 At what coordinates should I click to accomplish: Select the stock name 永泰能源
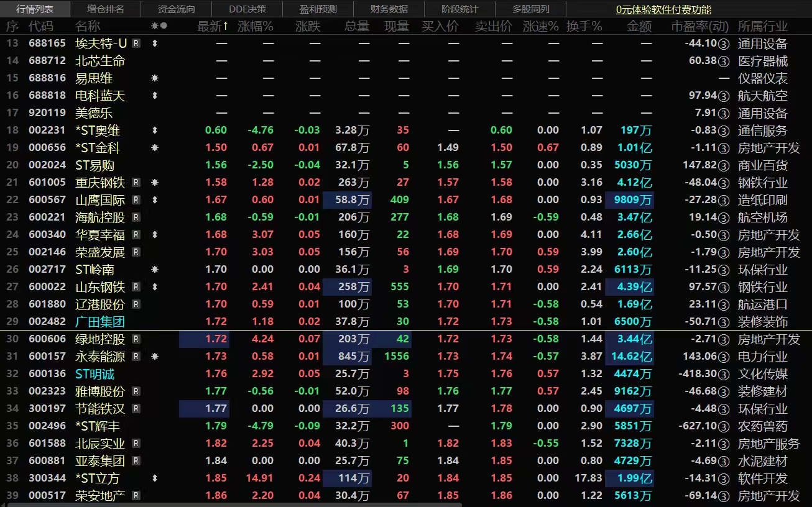(100, 357)
